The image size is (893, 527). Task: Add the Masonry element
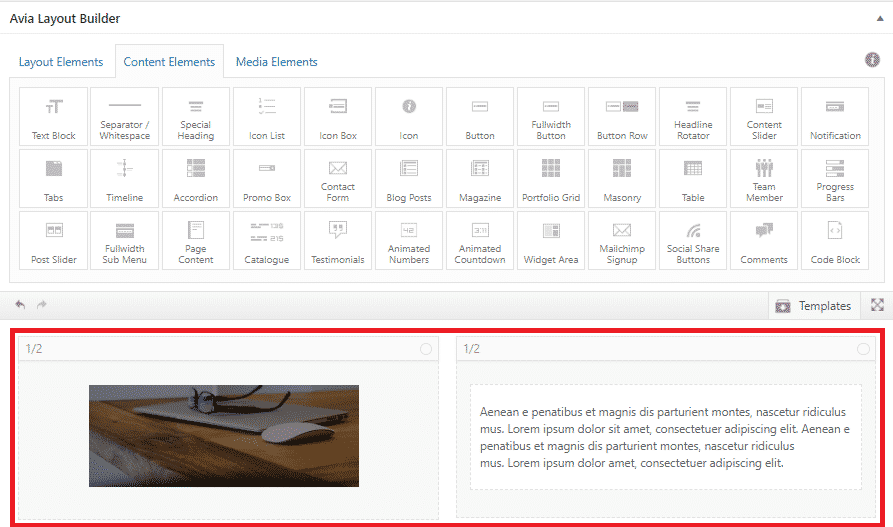pos(622,178)
